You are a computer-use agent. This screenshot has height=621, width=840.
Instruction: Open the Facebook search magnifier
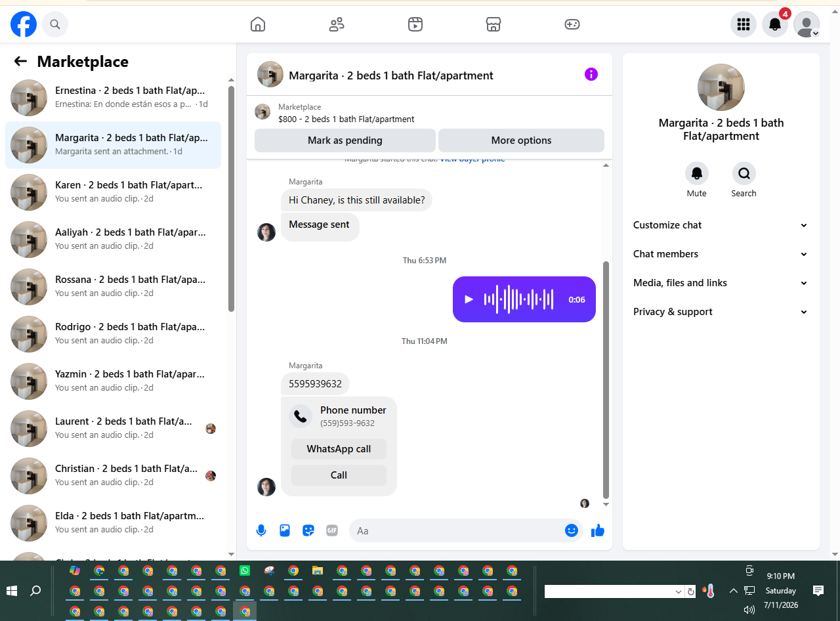pos(55,24)
